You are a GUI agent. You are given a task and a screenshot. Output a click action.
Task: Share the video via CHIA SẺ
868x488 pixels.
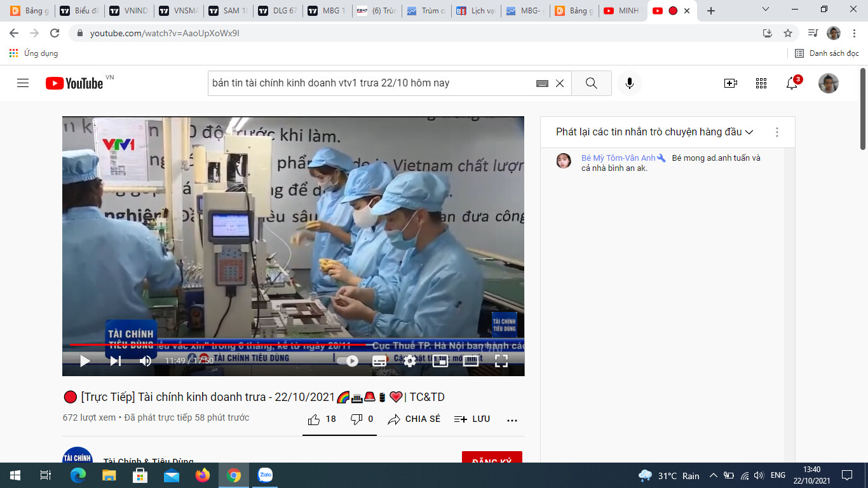(x=414, y=419)
